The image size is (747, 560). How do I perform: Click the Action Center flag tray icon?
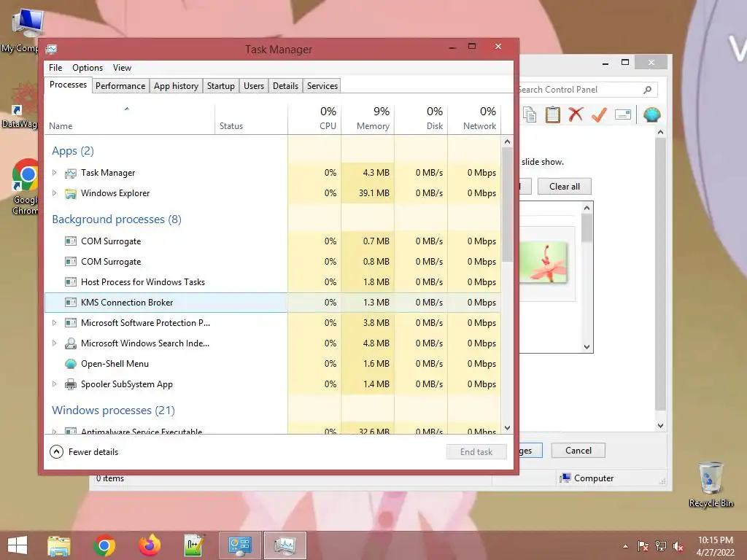pyautogui.click(x=643, y=546)
